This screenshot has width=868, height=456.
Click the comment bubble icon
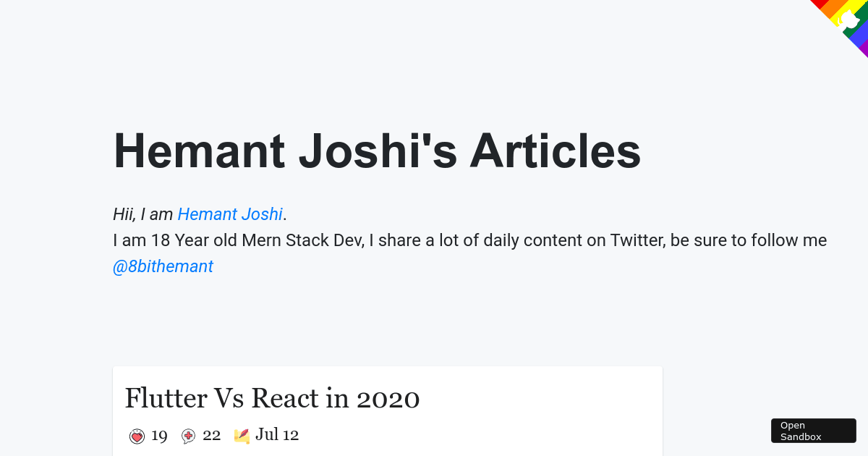click(188, 436)
